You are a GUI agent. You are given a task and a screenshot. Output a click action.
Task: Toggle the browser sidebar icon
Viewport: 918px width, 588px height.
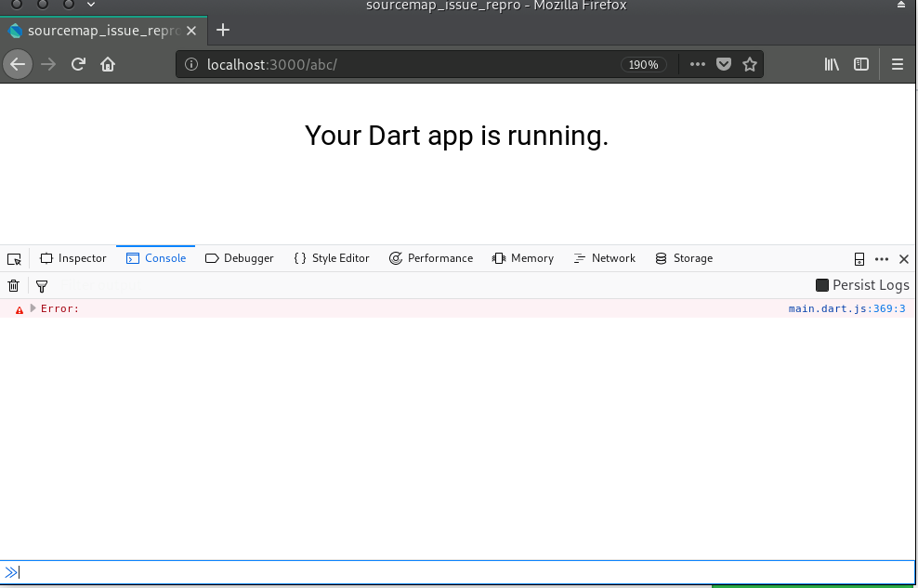tap(860, 64)
